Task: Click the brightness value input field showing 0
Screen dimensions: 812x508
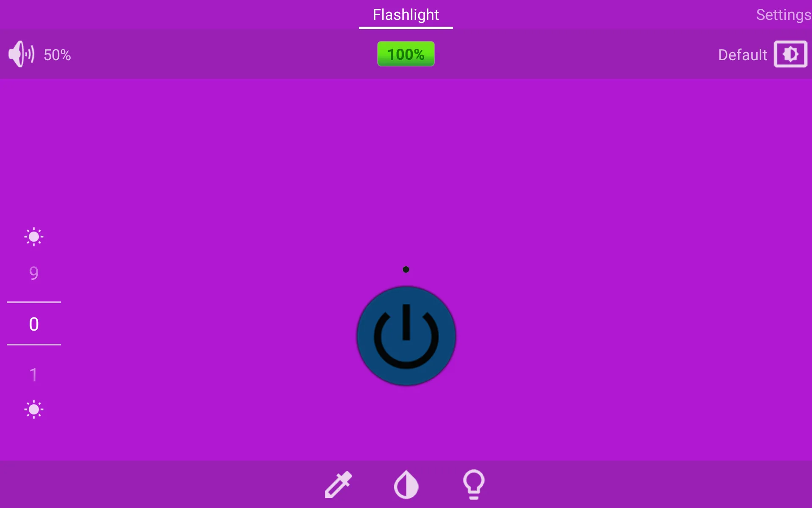Action: 33,324
